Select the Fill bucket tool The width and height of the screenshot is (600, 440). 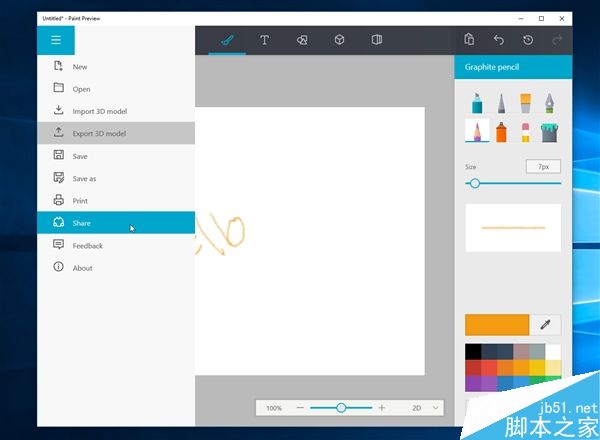tap(549, 132)
